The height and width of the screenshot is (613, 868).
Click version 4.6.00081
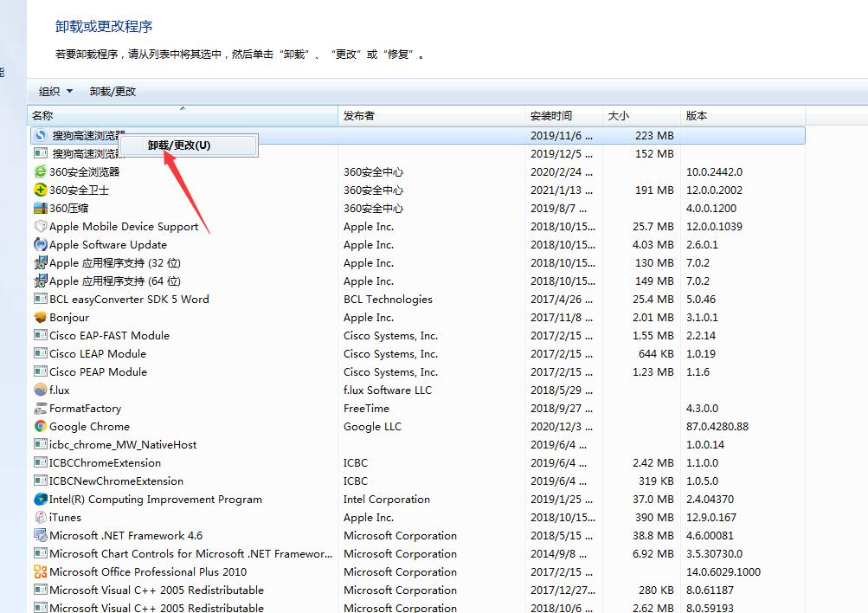(710, 535)
